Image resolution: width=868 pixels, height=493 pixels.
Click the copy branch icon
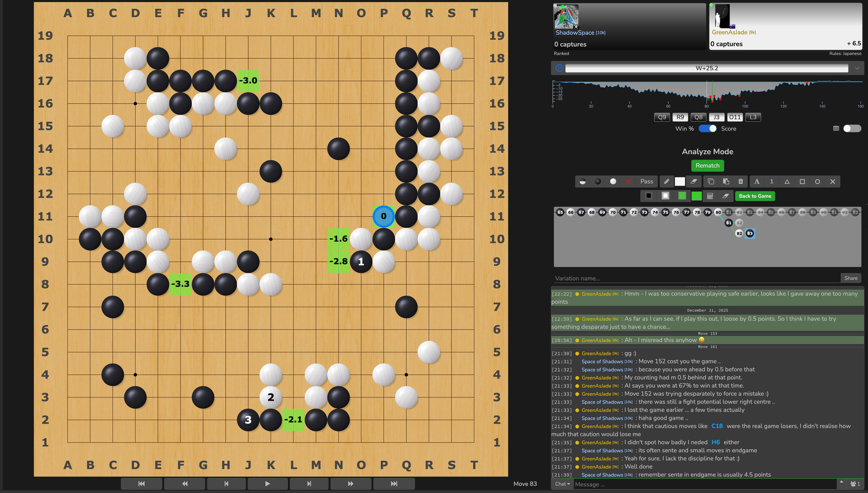pyautogui.click(x=711, y=181)
